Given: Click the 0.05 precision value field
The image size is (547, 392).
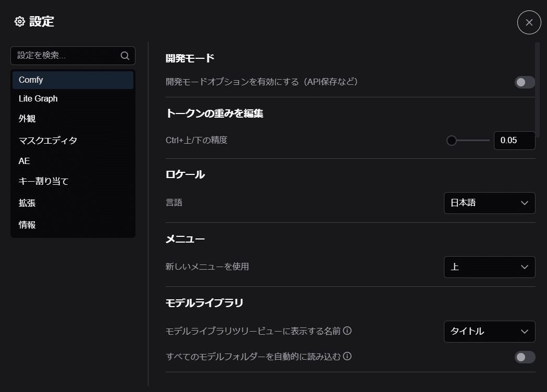Looking at the screenshot, I should point(515,141).
